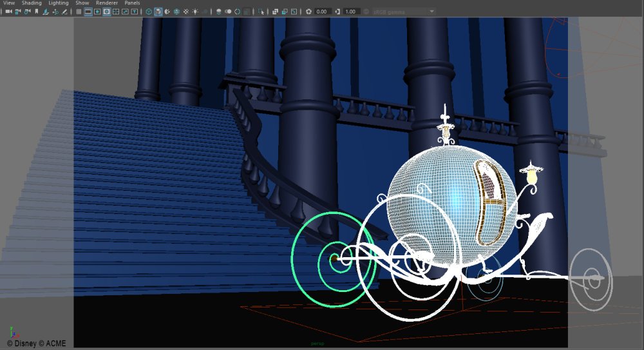Image resolution: width=644 pixels, height=350 pixels.
Task: Click Screen Space Ambient Occlusion icon
Action: (218, 12)
